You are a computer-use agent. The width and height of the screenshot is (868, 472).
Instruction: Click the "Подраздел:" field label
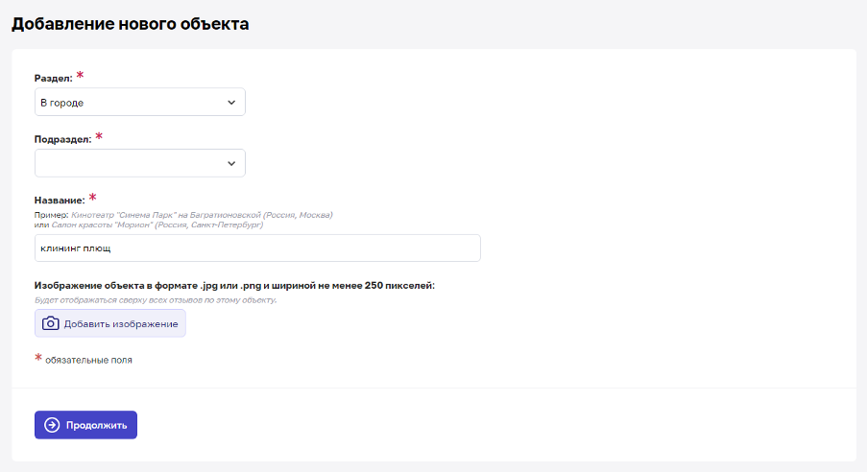click(x=62, y=139)
